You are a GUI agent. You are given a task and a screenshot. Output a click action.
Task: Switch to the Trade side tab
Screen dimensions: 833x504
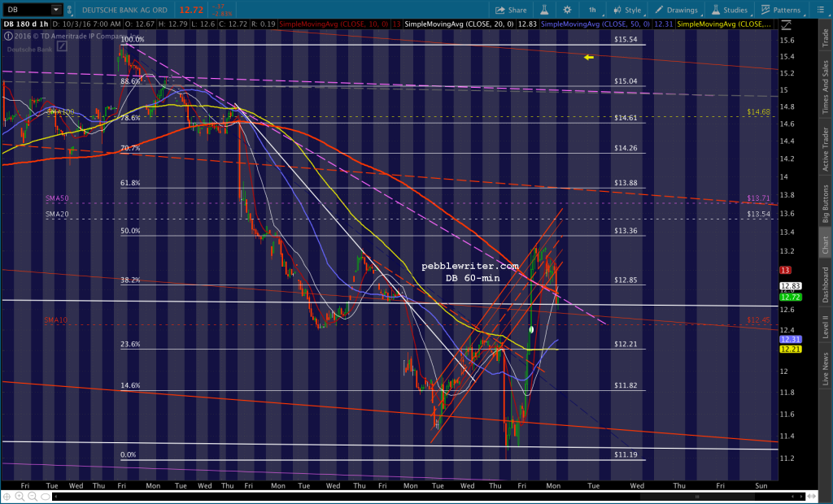[x=826, y=37]
